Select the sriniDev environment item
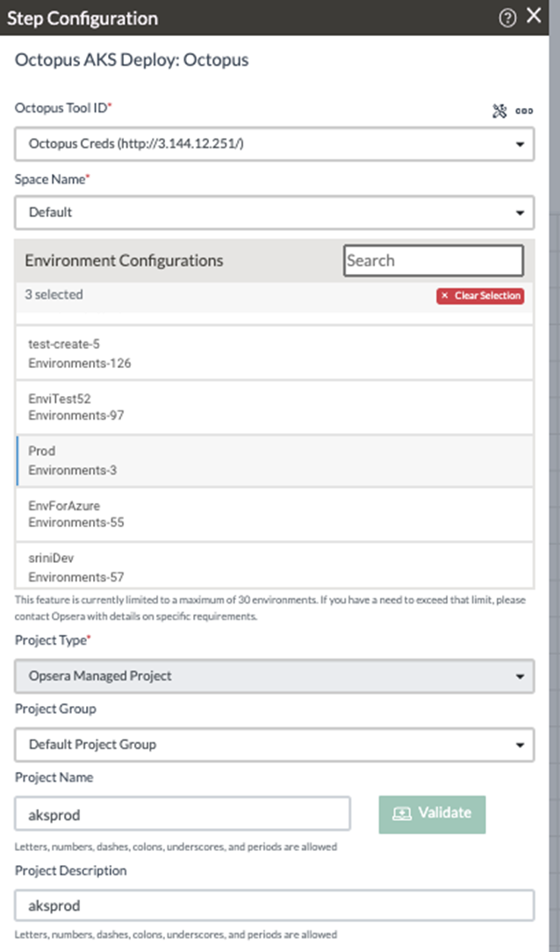560x952 pixels. coord(274,566)
